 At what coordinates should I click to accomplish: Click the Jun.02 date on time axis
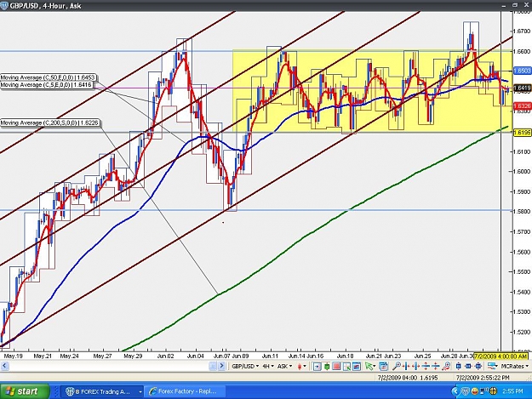(x=166, y=356)
